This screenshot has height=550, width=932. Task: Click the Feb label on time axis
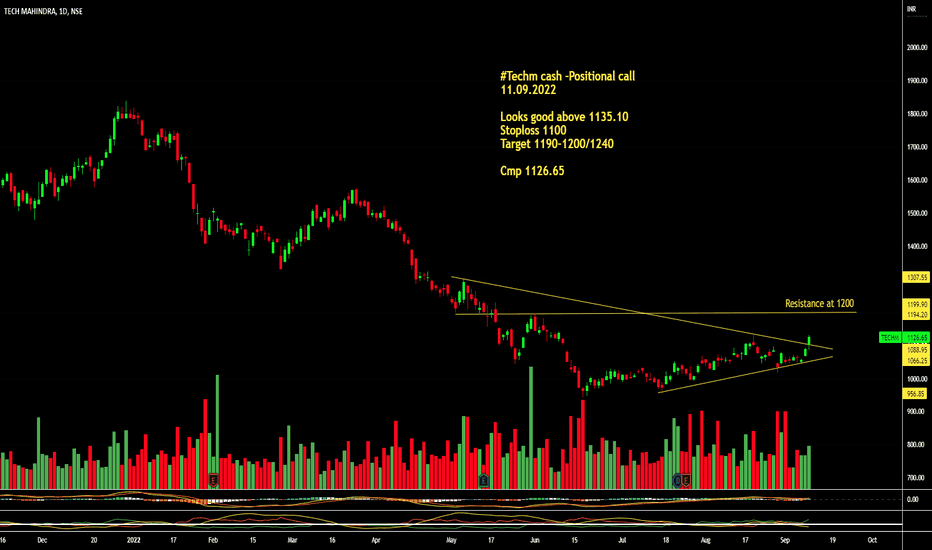click(x=213, y=540)
